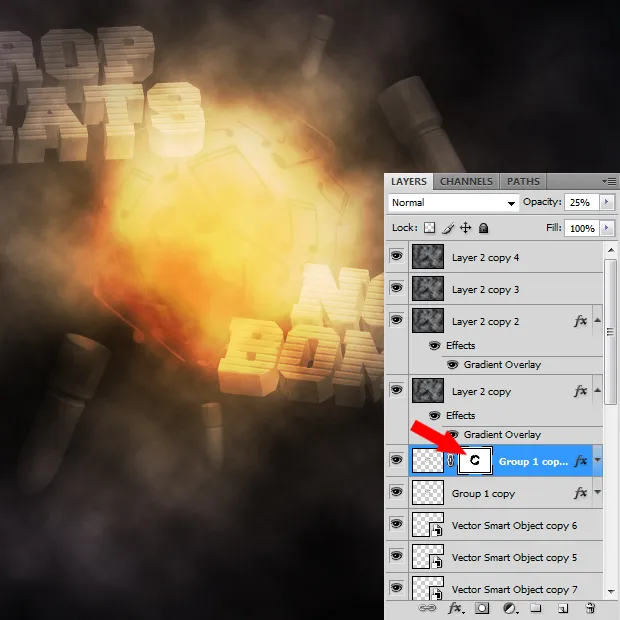Open the Layers panel options menu
Image resolution: width=620 pixels, height=620 pixels.
coord(609,181)
